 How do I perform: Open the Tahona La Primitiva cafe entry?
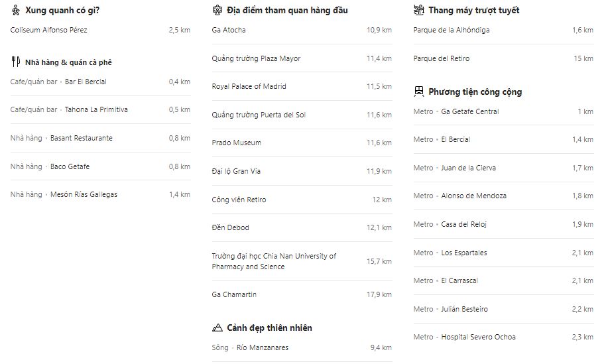pos(96,109)
